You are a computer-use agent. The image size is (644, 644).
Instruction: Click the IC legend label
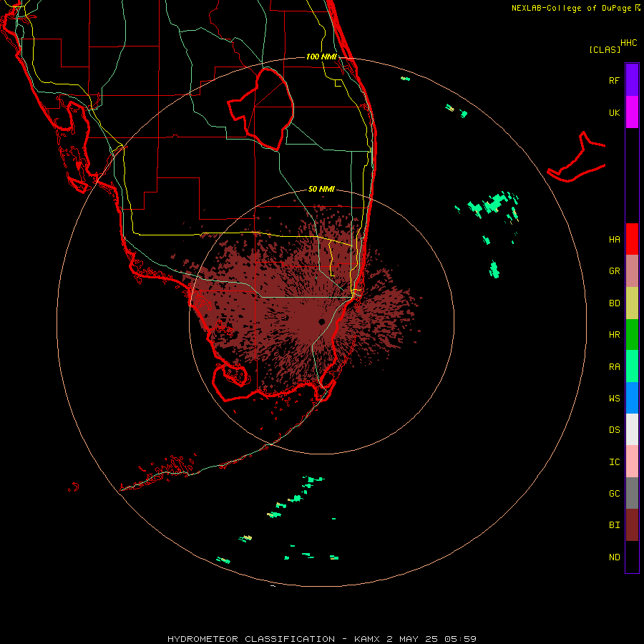614,462
